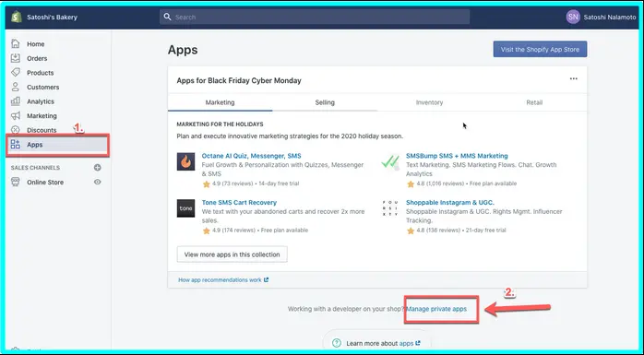Click the Tone app icon
Screen dimensions: 644x355
point(185,208)
